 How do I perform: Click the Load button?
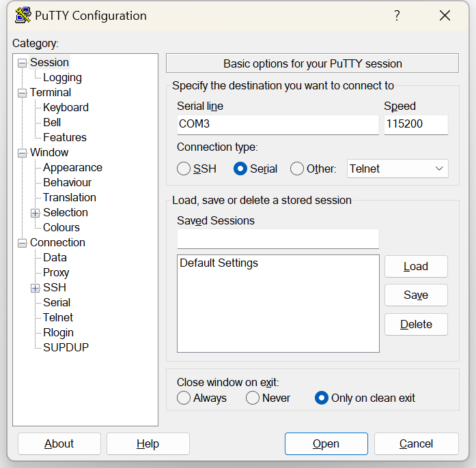[416, 266]
